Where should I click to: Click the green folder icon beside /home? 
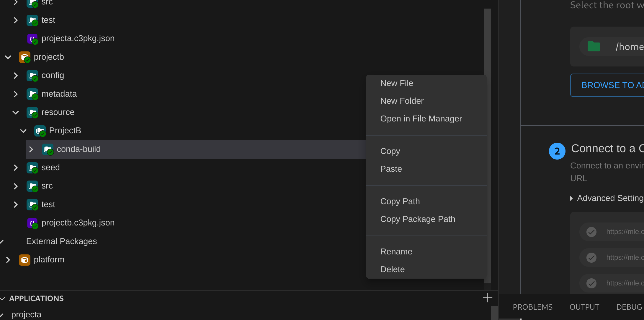594,47
